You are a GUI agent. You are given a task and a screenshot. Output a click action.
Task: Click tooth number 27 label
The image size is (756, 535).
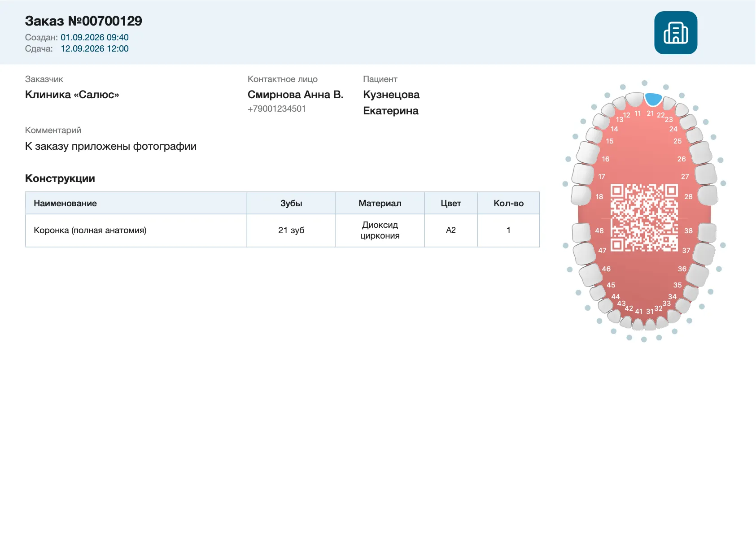pyautogui.click(x=685, y=177)
